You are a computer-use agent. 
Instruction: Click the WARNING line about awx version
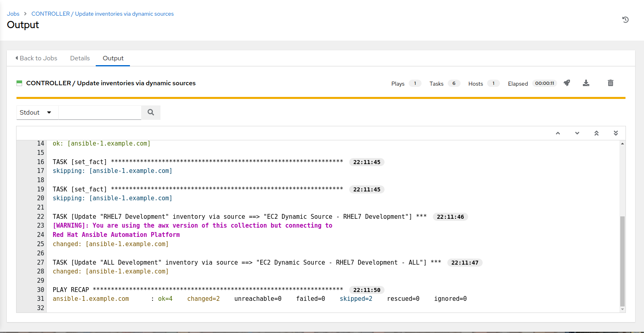point(192,226)
